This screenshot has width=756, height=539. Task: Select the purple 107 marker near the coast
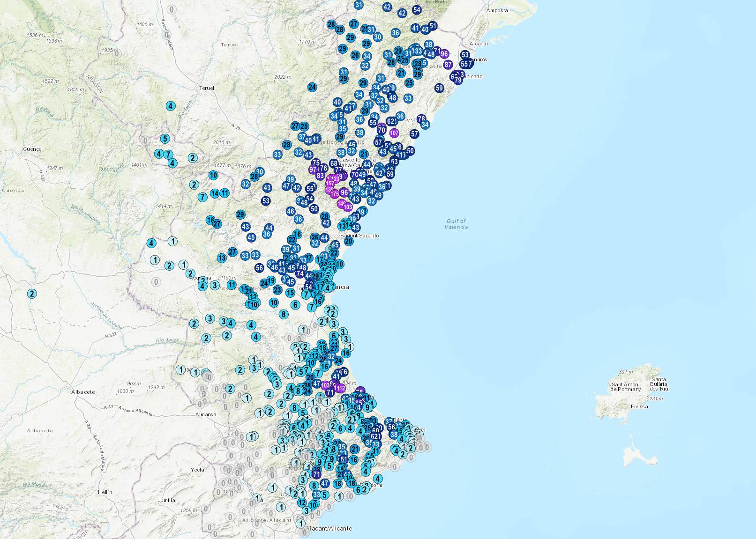[393, 133]
